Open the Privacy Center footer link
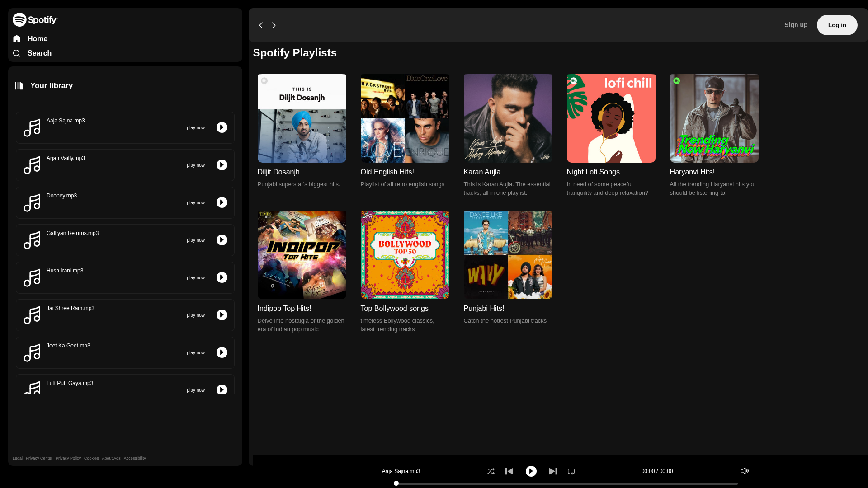 pyautogui.click(x=39, y=458)
